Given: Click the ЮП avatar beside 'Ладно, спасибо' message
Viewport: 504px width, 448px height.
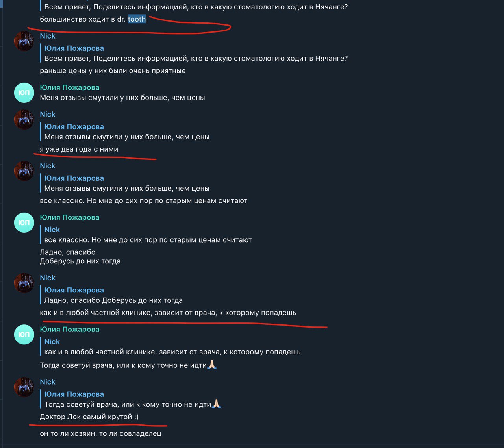Looking at the screenshot, I should 24,223.
